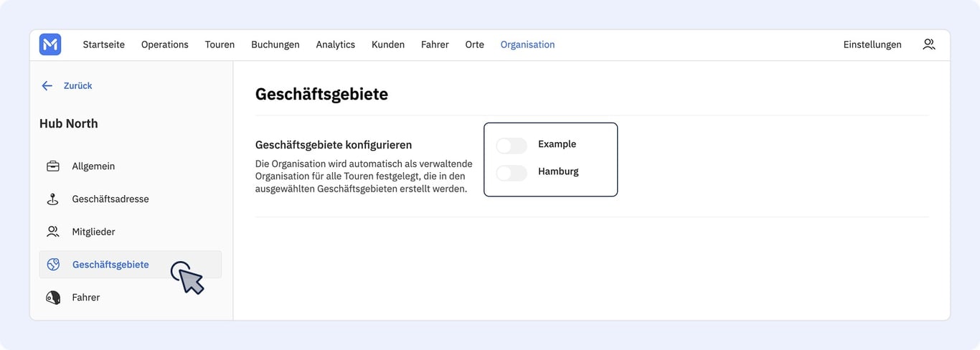Go to Startseite in top navigation
Image resolution: width=980 pixels, height=350 pixels.
(x=104, y=44)
